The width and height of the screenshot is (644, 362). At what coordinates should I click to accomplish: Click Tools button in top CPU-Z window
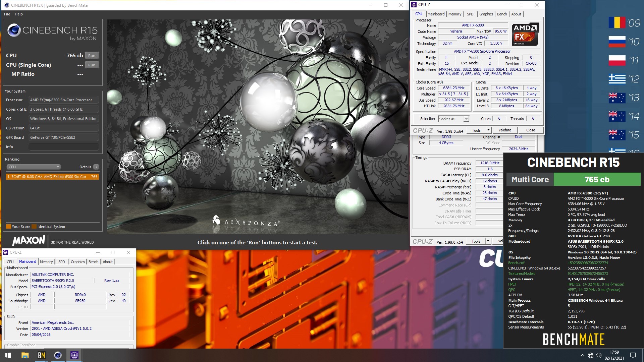pos(476,130)
